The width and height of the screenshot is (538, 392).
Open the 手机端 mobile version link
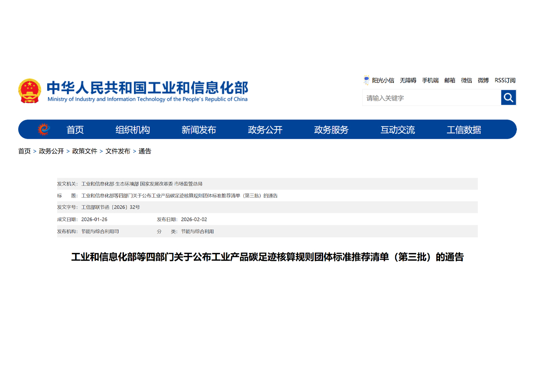[x=430, y=81]
